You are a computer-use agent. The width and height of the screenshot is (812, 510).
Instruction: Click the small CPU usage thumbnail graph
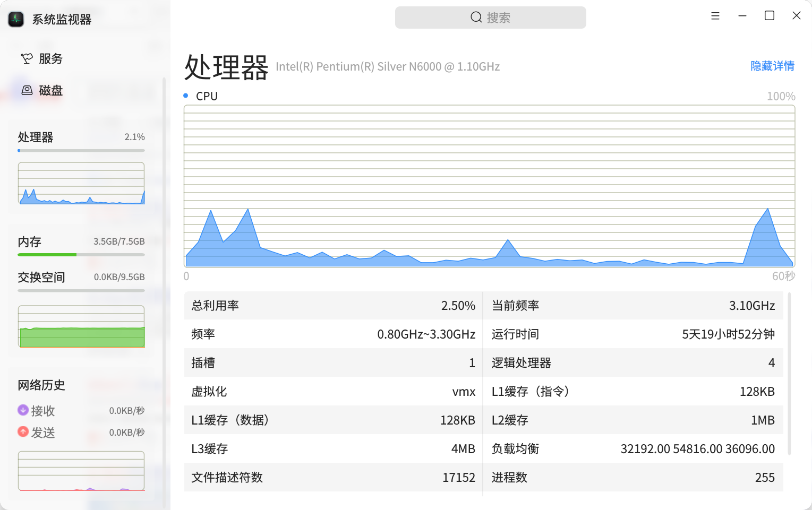[81, 183]
